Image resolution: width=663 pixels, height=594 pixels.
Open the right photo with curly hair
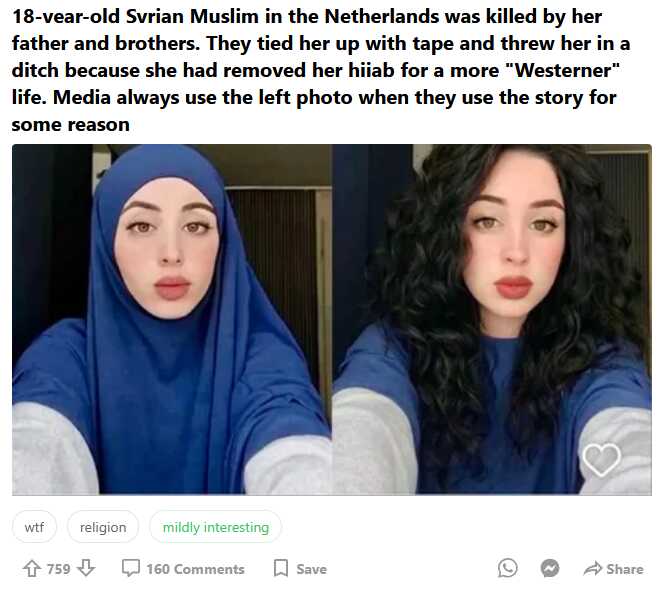click(492, 320)
